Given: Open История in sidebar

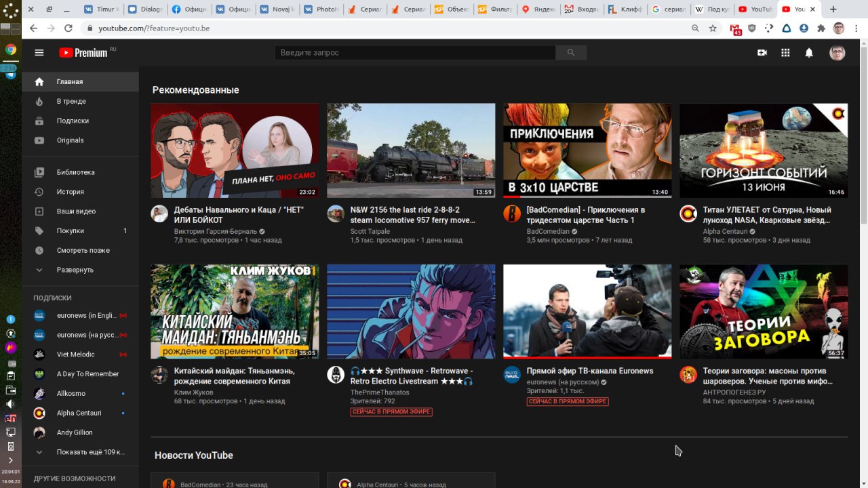Looking at the screenshot, I should pos(80,192).
